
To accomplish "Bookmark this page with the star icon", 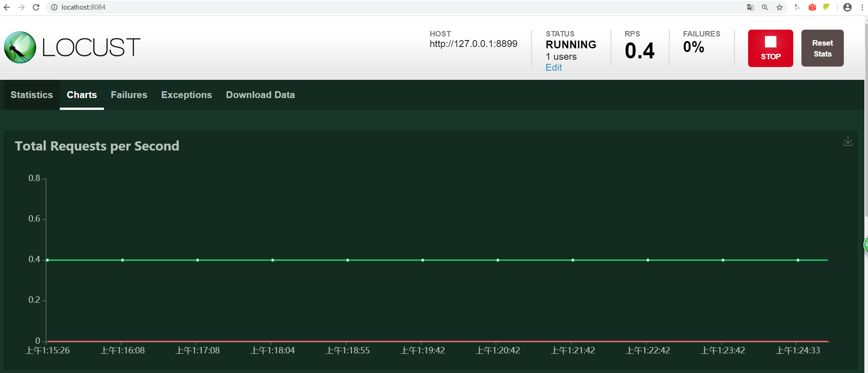I will tap(780, 7).
